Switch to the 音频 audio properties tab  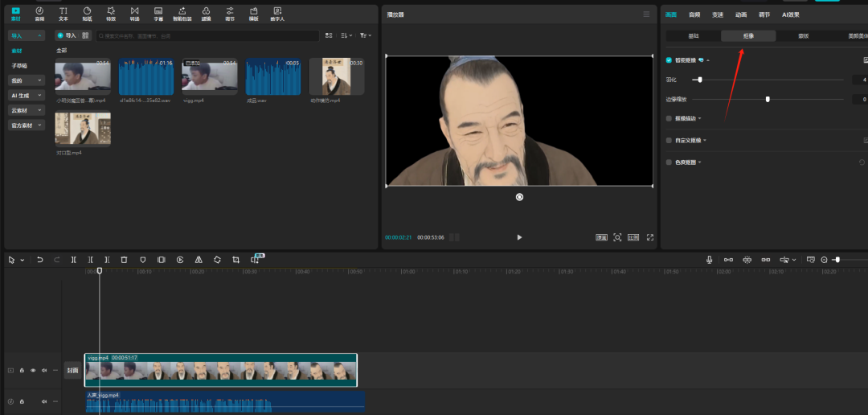point(694,14)
